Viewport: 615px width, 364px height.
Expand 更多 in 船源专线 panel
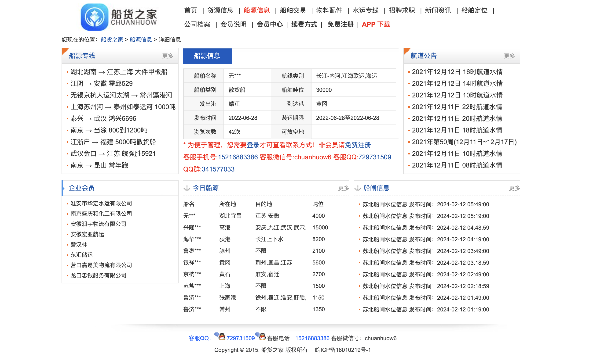click(168, 56)
